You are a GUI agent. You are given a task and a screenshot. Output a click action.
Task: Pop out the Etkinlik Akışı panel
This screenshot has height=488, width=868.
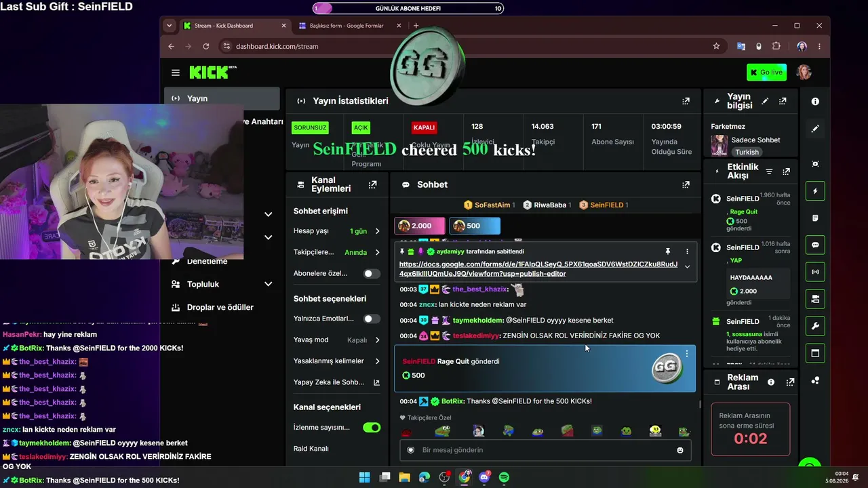click(x=786, y=171)
